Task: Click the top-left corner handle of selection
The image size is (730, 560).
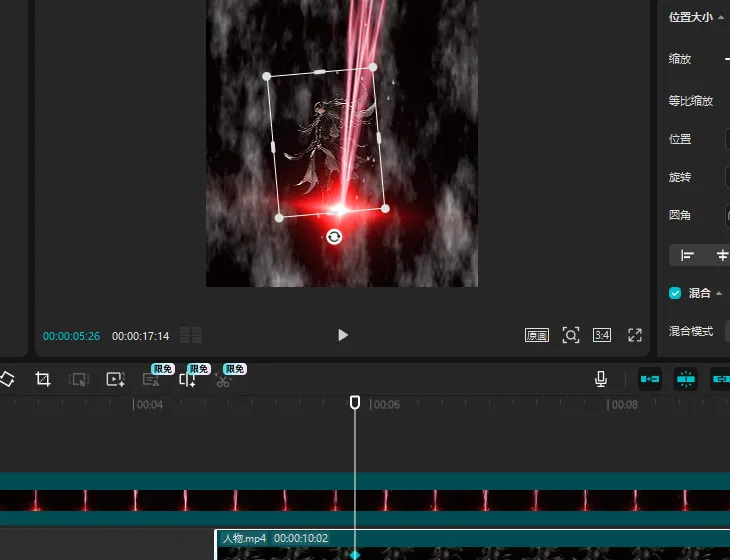Action: click(x=266, y=76)
